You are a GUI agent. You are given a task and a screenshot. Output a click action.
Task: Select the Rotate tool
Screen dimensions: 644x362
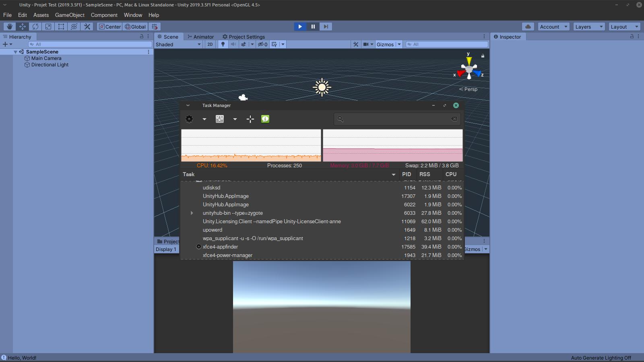pos(35,27)
